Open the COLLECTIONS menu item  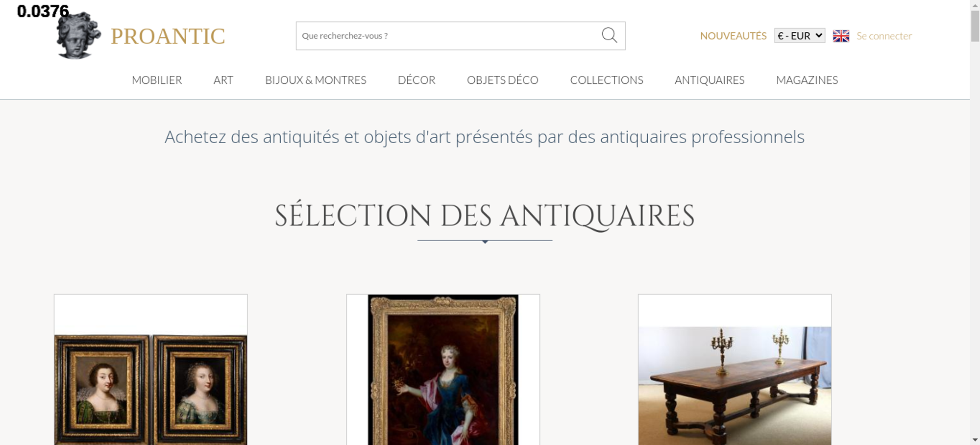tap(607, 80)
